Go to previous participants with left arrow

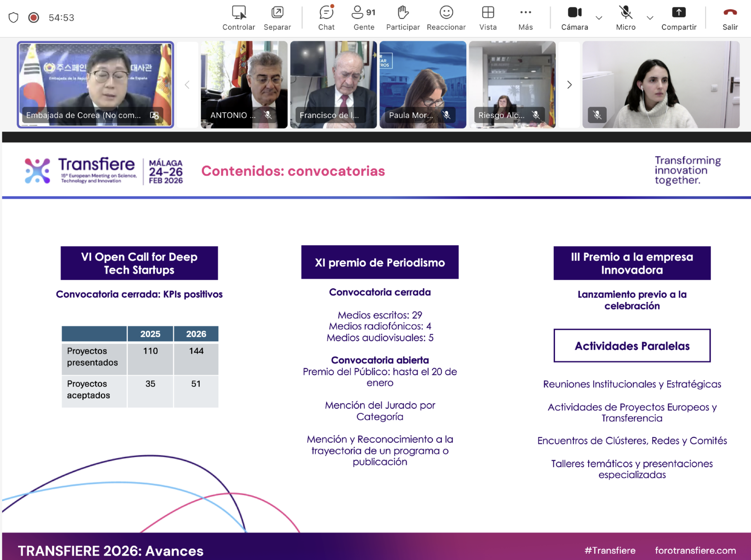coord(187,85)
